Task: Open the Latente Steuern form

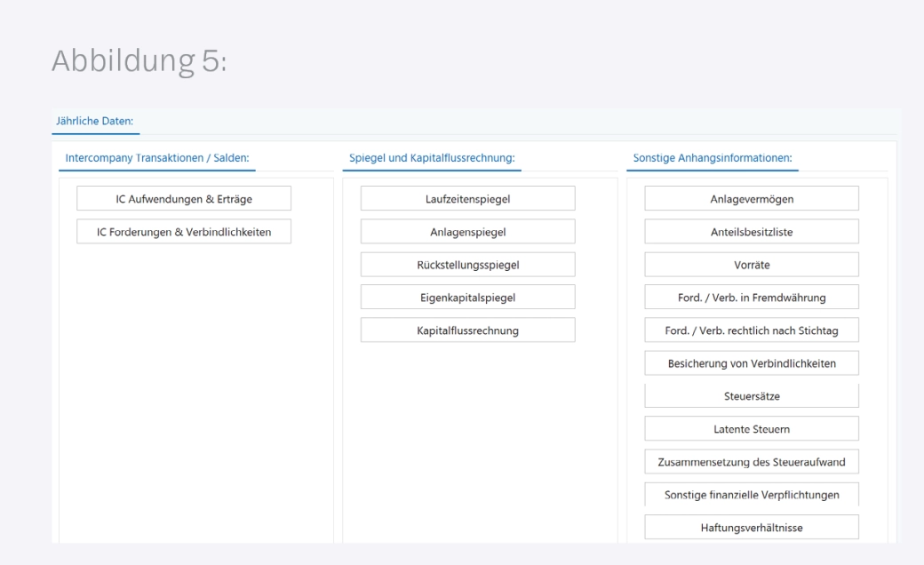Action: point(752,429)
